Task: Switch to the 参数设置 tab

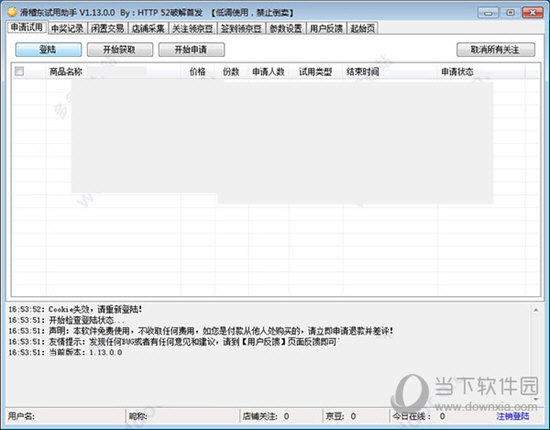Action: [286, 28]
